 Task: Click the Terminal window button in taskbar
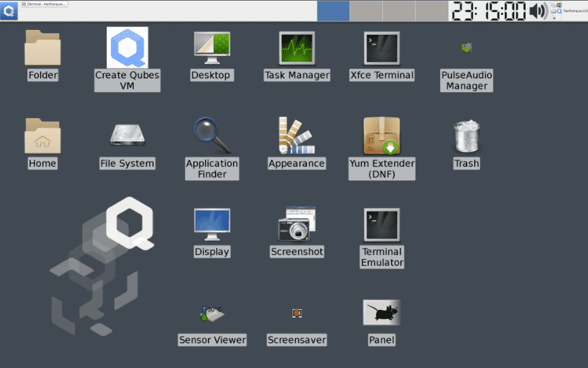(x=45, y=4)
